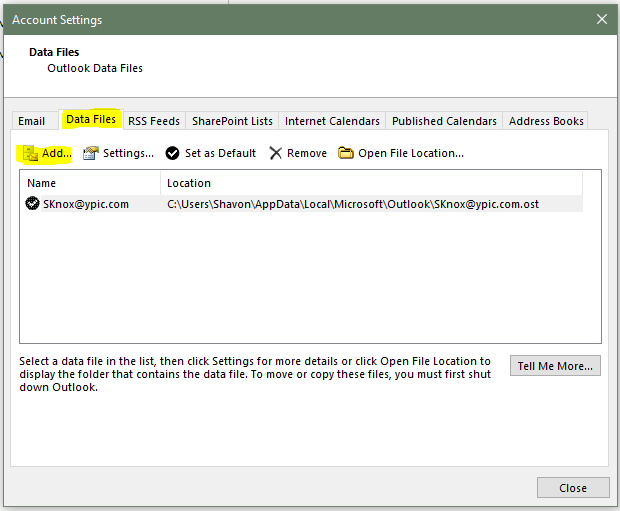Viewport: 620px width, 511px height.
Task: Switch to the Address Books tab
Action: [546, 121]
